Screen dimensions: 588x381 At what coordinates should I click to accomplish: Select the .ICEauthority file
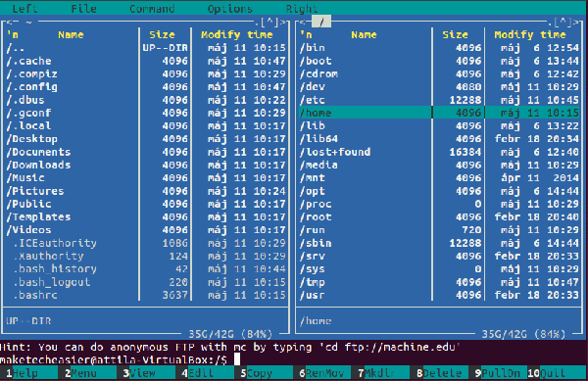pos(146,243)
